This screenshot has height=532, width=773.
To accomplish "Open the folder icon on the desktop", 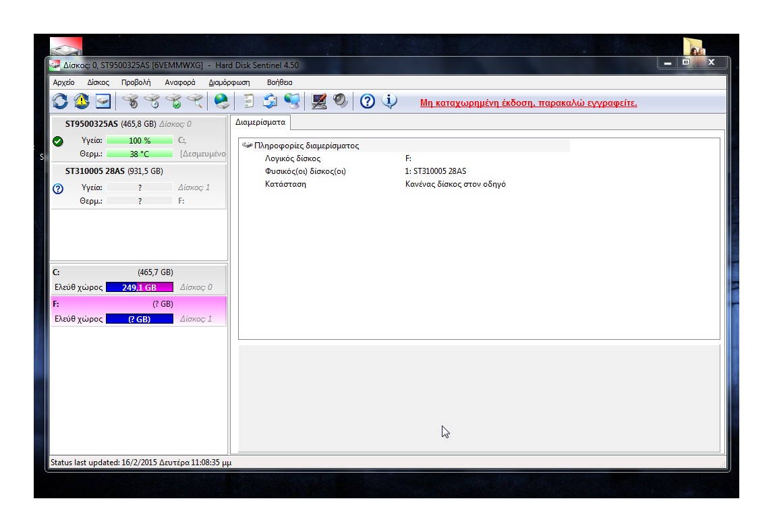I will 693,47.
